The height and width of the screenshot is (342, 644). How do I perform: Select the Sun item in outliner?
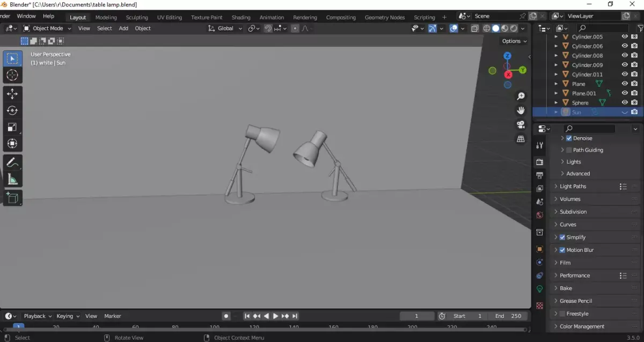[x=576, y=112]
